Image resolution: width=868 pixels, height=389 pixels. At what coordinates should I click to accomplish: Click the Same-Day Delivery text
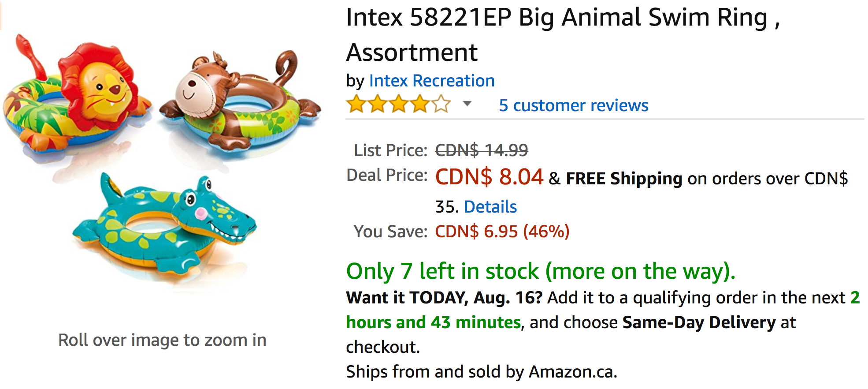tap(699, 322)
